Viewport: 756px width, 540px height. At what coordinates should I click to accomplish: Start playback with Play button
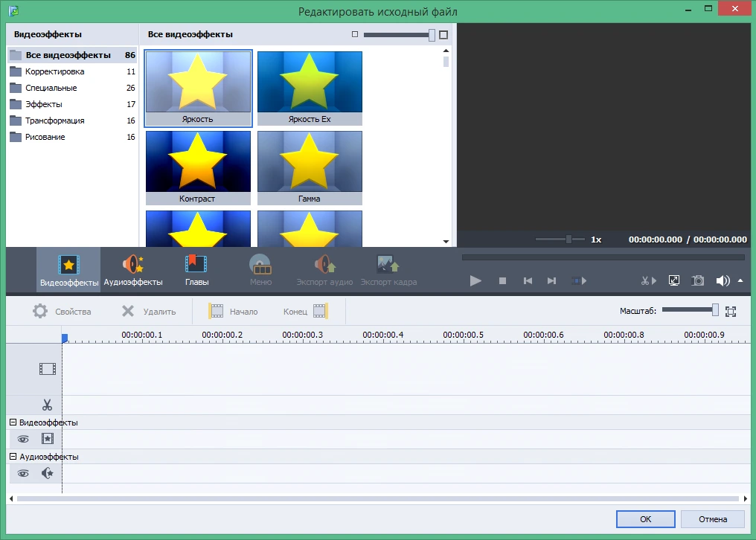pyautogui.click(x=475, y=280)
